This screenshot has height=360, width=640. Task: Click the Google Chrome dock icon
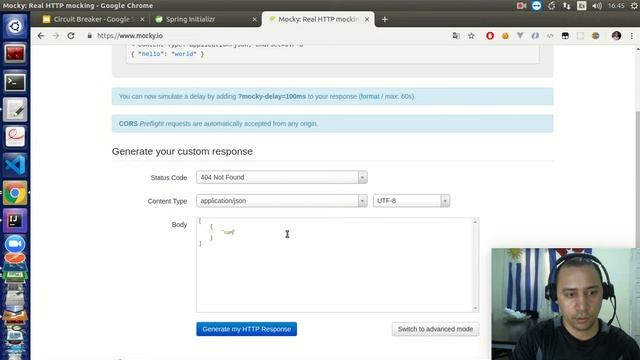pyautogui.click(x=15, y=193)
